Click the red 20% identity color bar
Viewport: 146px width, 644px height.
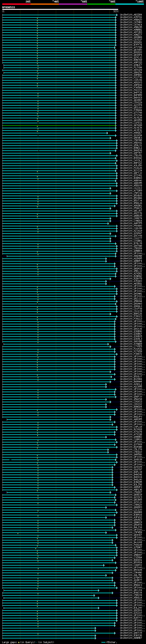point(16,4)
